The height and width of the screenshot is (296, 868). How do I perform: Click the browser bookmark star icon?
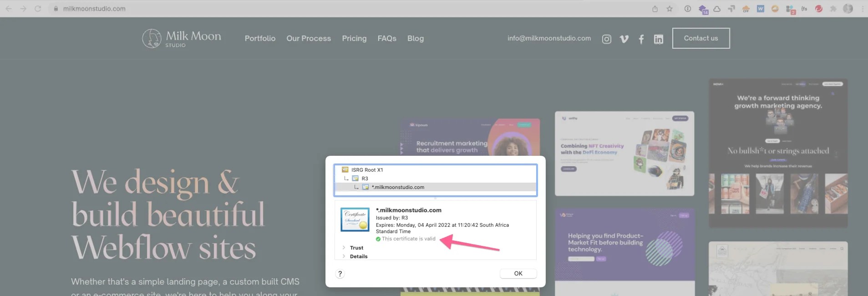[670, 9]
